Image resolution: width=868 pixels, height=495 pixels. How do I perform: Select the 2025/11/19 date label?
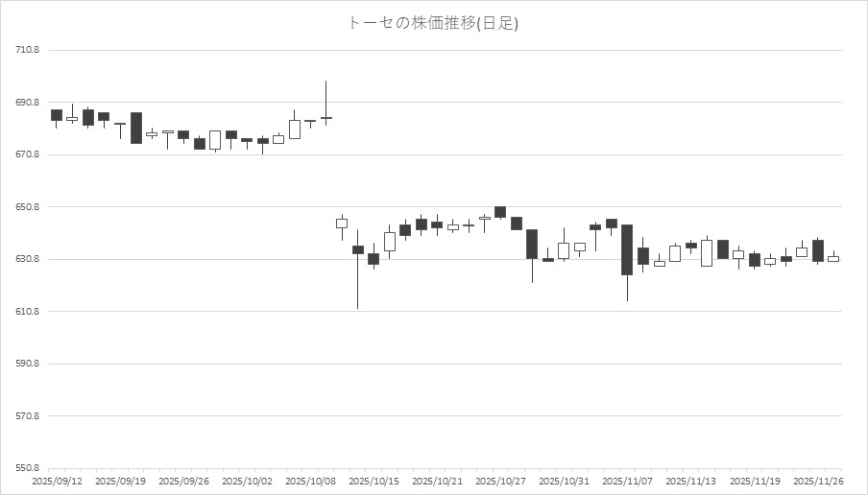tap(753, 481)
